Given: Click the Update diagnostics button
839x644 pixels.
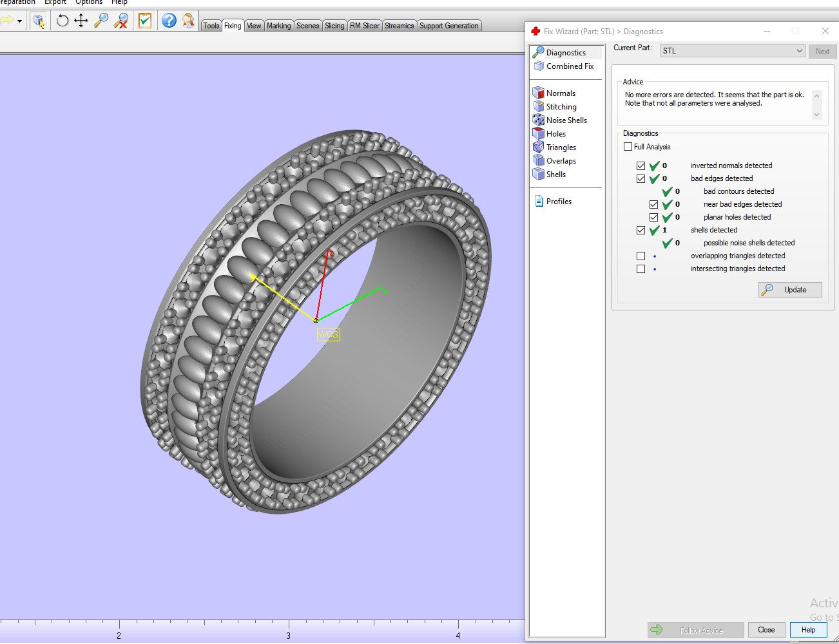Looking at the screenshot, I should coord(790,290).
